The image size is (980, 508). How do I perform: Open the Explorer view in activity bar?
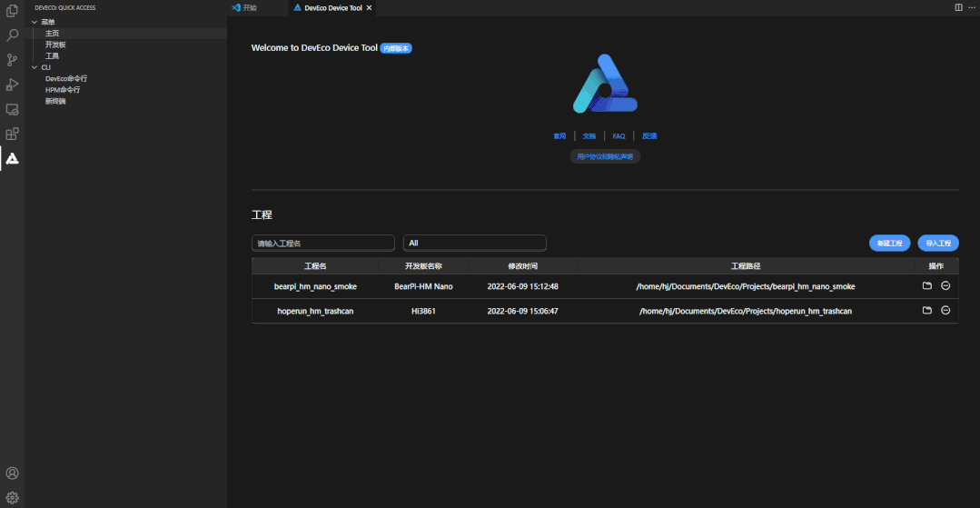coord(12,11)
